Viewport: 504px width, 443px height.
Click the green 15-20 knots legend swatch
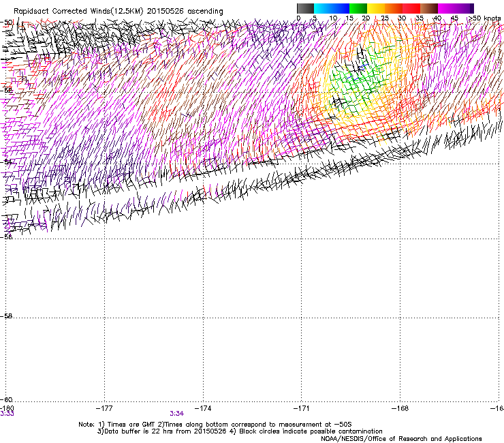(x=358, y=8)
